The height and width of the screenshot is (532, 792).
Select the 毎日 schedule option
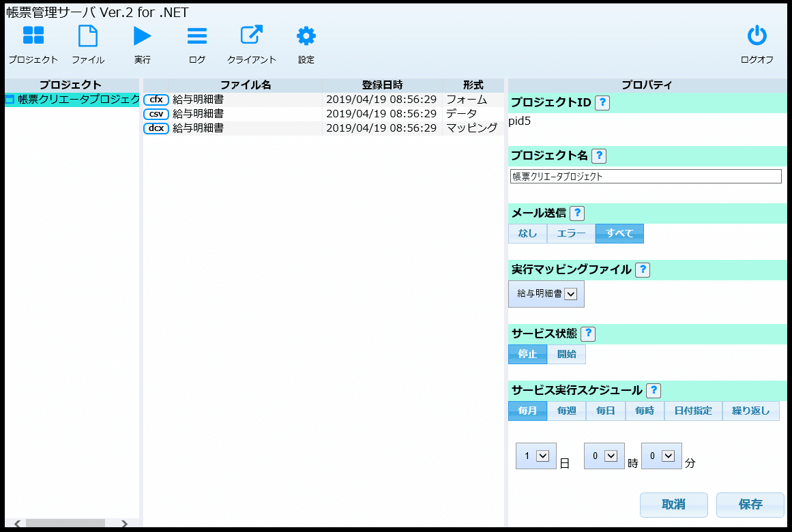[x=606, y=411]
